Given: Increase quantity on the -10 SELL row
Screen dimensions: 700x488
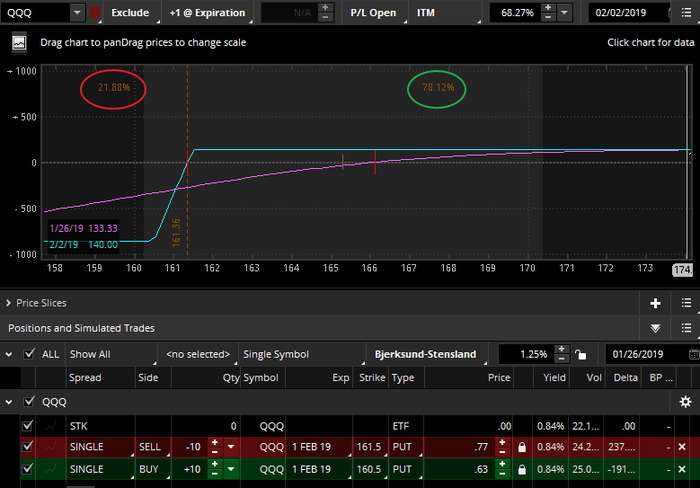Looking at the screenshot, I should [x=215, y=442].
